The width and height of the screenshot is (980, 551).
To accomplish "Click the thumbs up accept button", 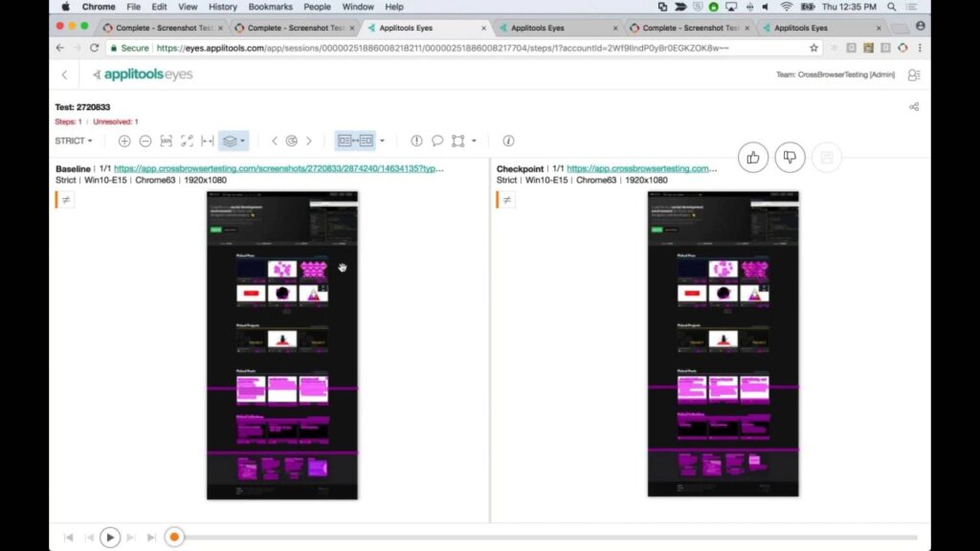I will (753, 157).
